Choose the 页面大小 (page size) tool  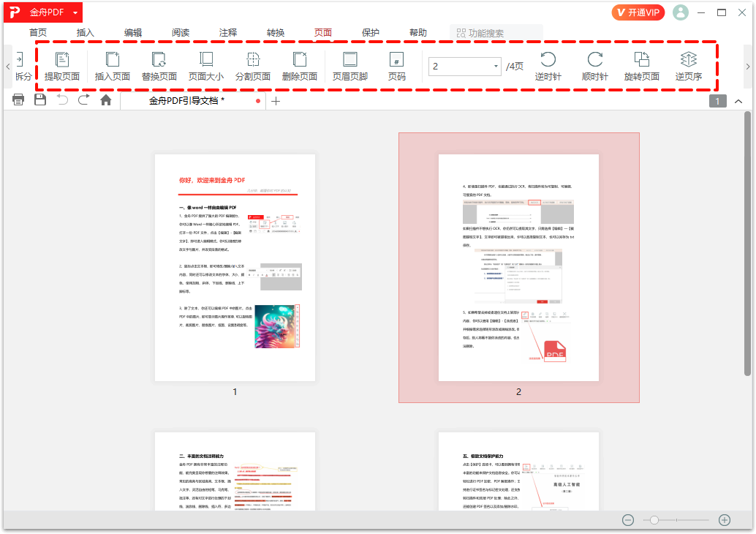(206, 66)
